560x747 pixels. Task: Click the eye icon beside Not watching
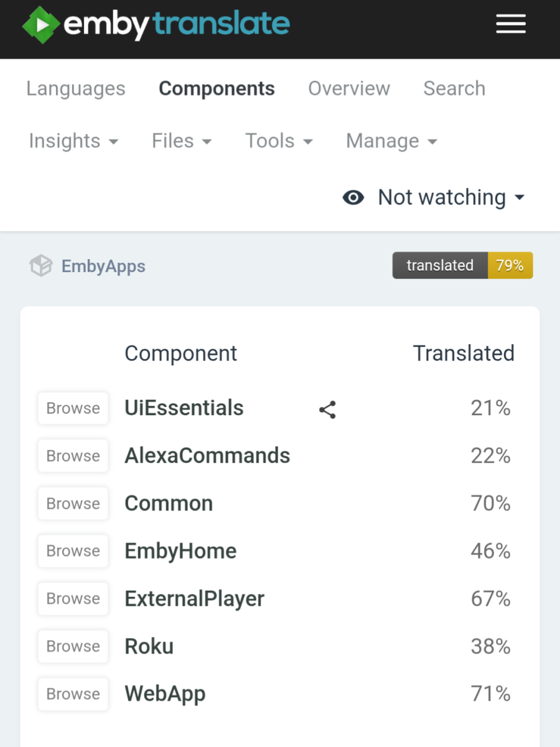coord(353,197)
